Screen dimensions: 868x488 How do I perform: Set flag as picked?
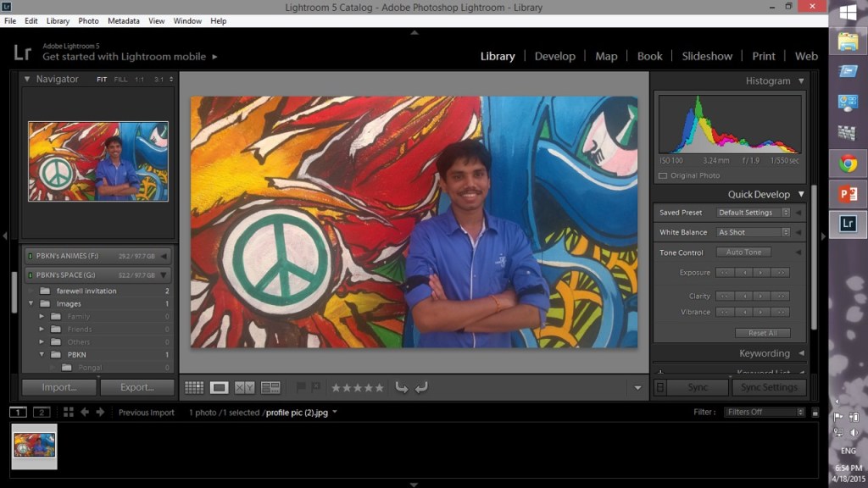tap(300, 387)
